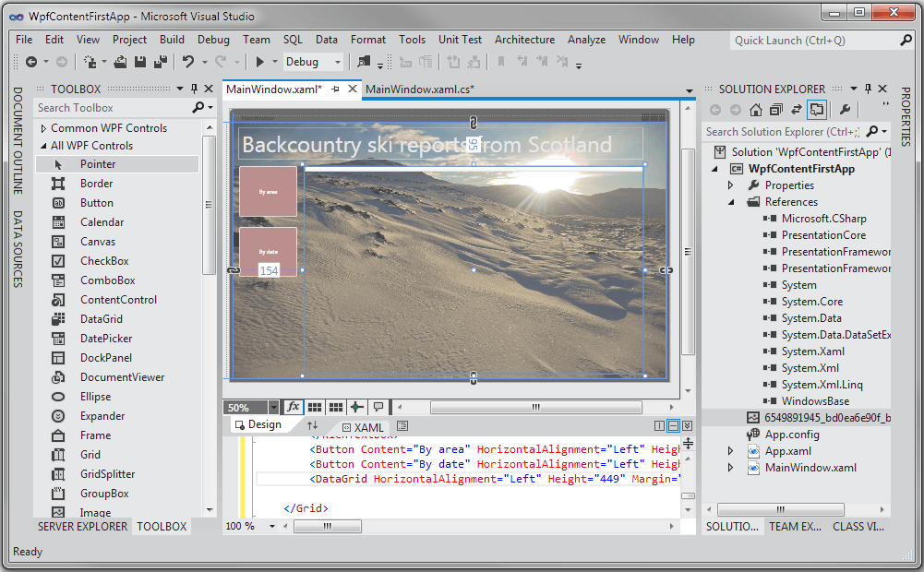Click the Home icon in Solution Explorer
Image resolution: width=924 pixels, height=572 pixels.
tap(756, 110)
